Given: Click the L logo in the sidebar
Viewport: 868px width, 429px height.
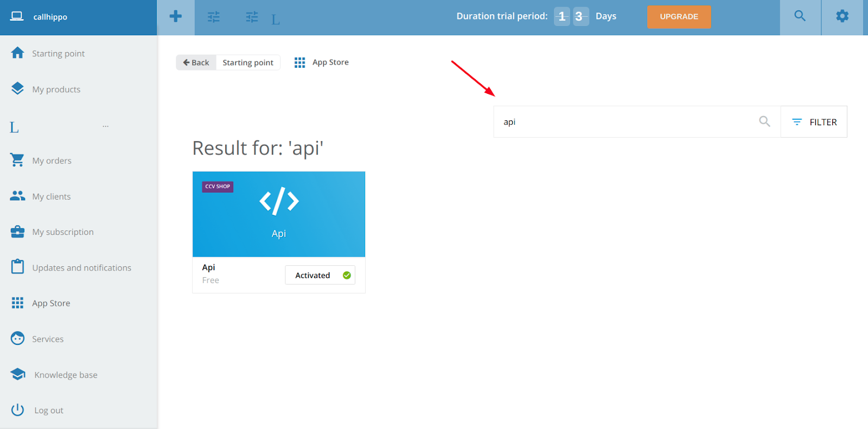Looking at the screenshot, I should tap(14, 128).
